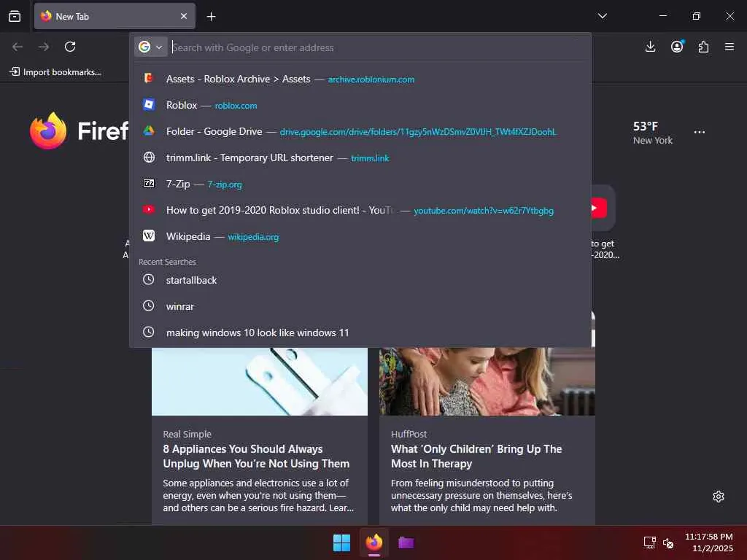Screen dimensions: 747x560
Task: Click Firefox icon in the taskbar
Action: point(374,542)
